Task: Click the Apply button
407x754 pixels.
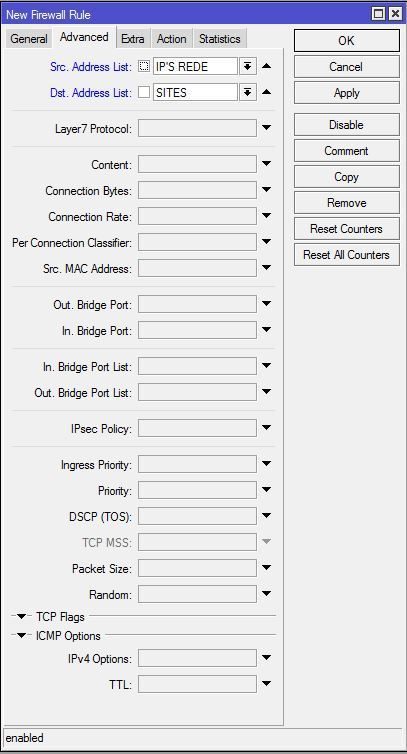Action: pyautogui.click(x=346, y=93)
